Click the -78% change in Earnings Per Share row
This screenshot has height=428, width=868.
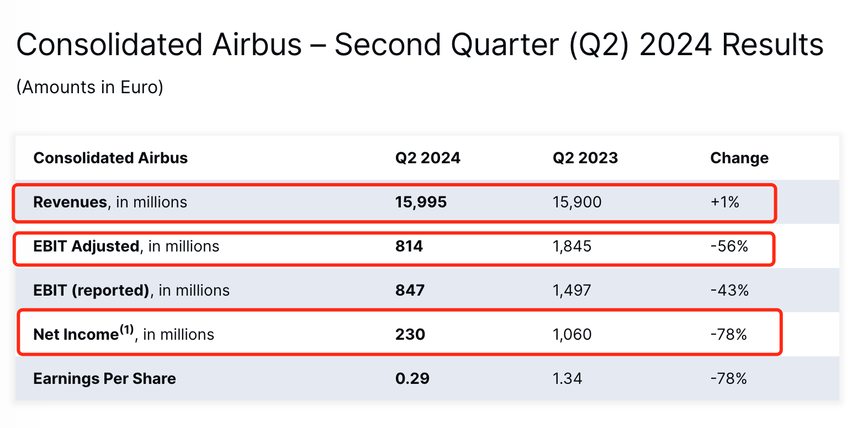pos(728,379)
